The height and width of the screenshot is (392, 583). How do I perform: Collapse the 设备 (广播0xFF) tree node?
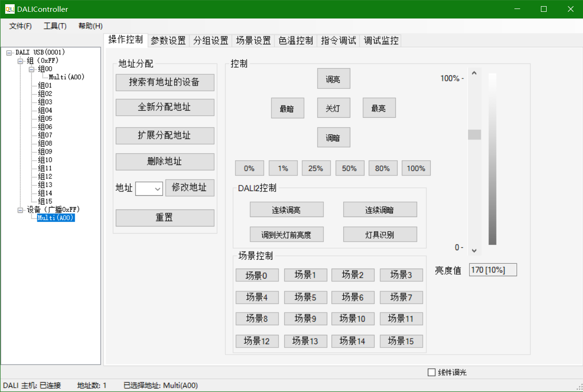[x=20, y=209]
